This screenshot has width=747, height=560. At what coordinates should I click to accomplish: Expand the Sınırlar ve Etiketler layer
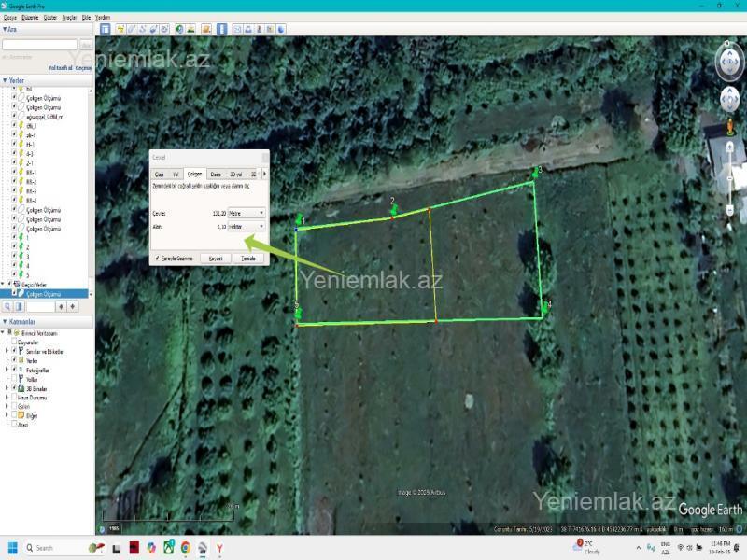coord(7,352)
